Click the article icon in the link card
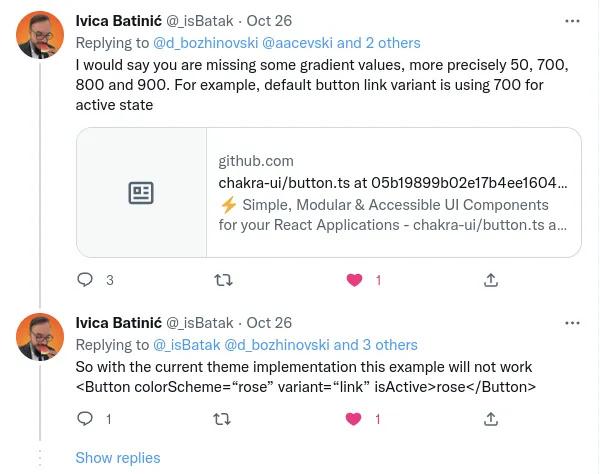The height and width of the screenshot is (474, 600). tap(141, 193)
